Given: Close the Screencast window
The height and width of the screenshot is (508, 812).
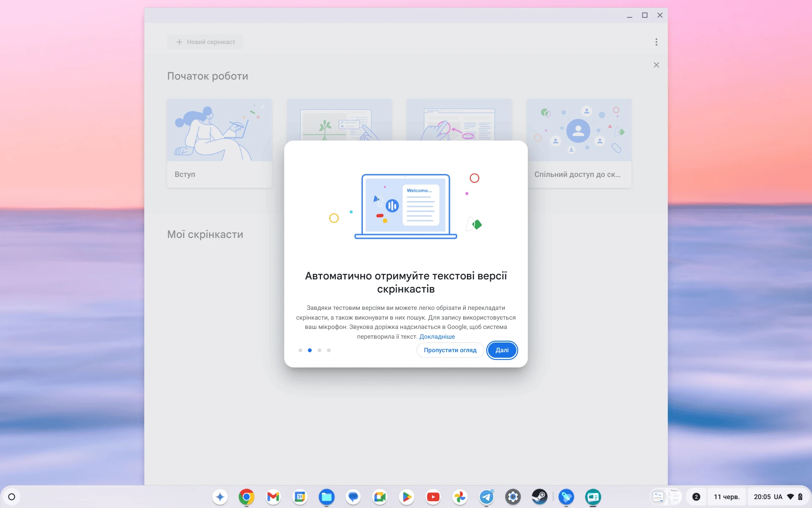Looking at the screenshot, I should pyautogui.click(x=660, y=15).
